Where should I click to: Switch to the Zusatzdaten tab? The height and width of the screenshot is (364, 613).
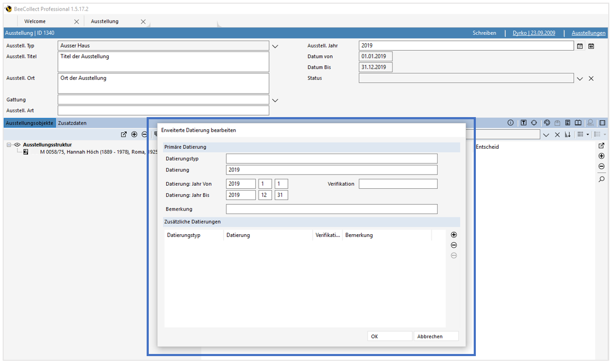point(72,123)
